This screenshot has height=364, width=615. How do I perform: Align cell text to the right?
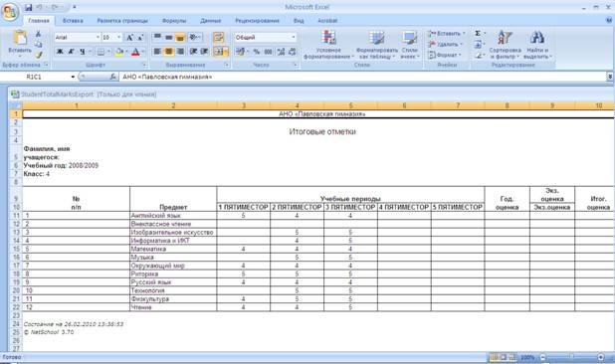pos(180,52)
